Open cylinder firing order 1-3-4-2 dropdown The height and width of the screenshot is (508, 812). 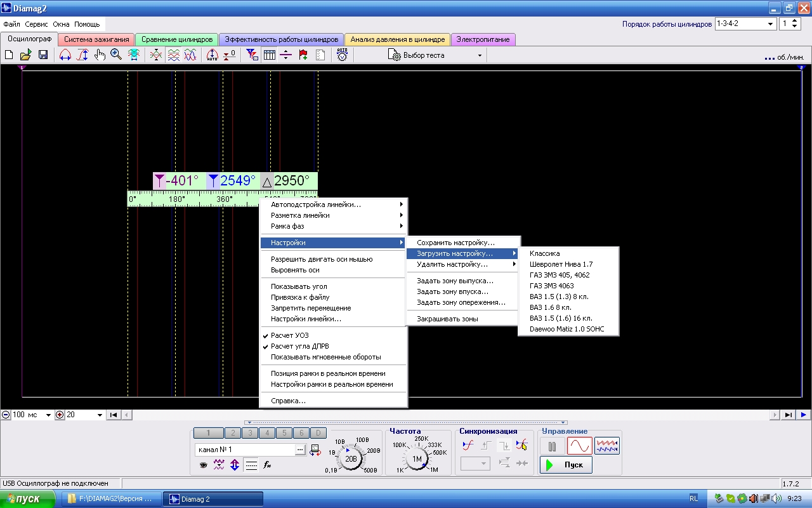pyautogui.click(x=771, y=24)
